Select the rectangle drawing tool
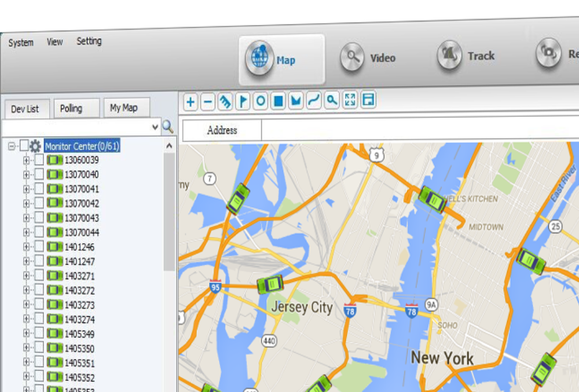The height and width of the screenshot is (392, 579). [278, 100]
